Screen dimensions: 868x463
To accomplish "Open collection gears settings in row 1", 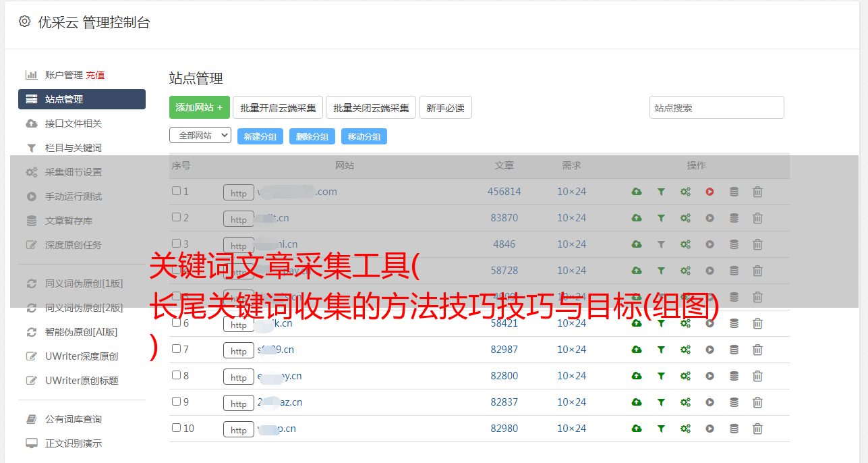I will point(685,192).
